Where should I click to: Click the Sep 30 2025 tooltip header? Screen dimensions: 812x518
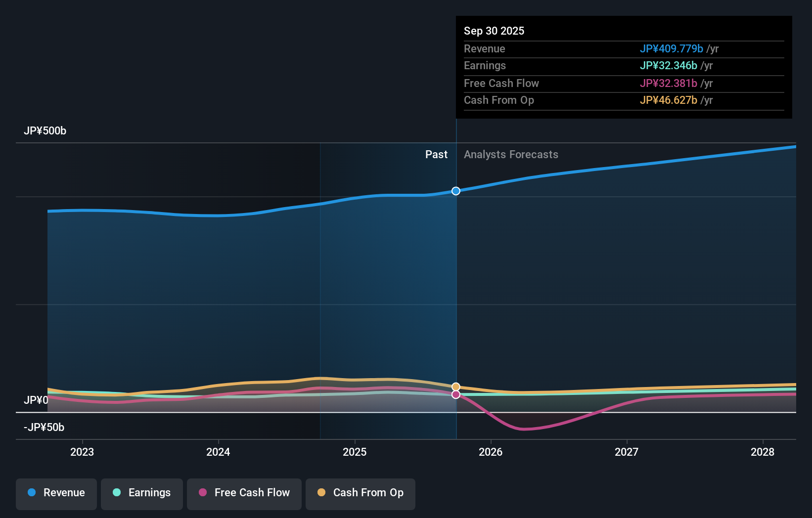coord(494,31)
